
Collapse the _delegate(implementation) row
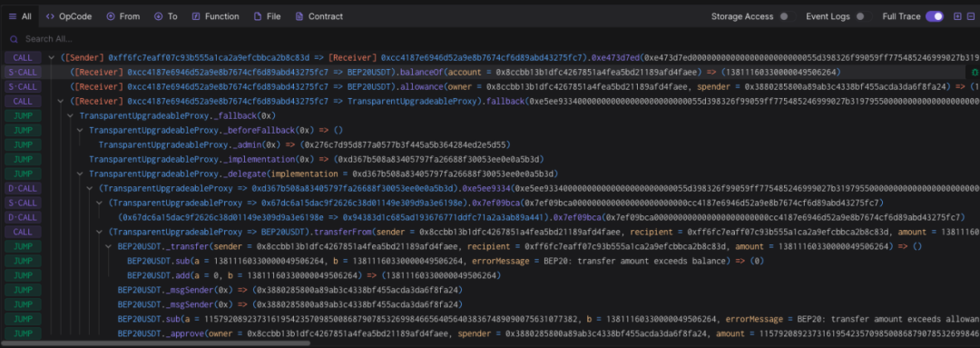tap(80, 174)
